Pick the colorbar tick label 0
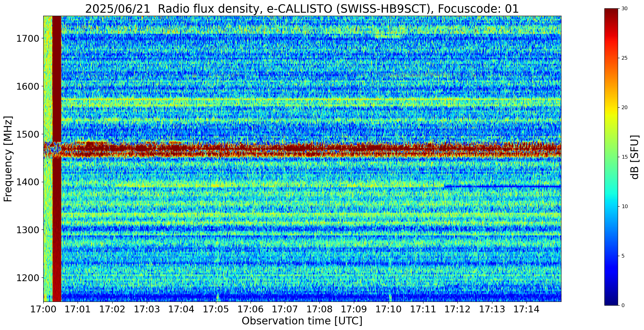Image resolution: width=644 pixels, height=330 pixels. pos(623,306)
